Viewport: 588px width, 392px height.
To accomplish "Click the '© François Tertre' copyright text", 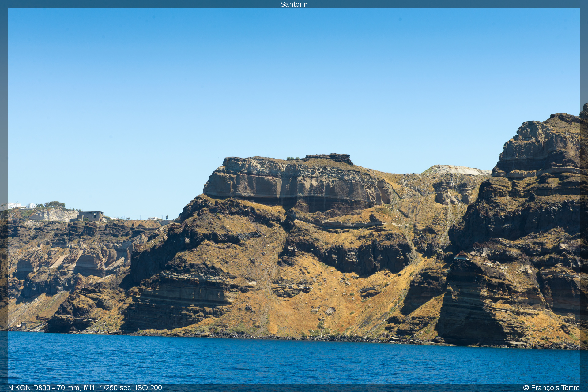I will point(551,388).
